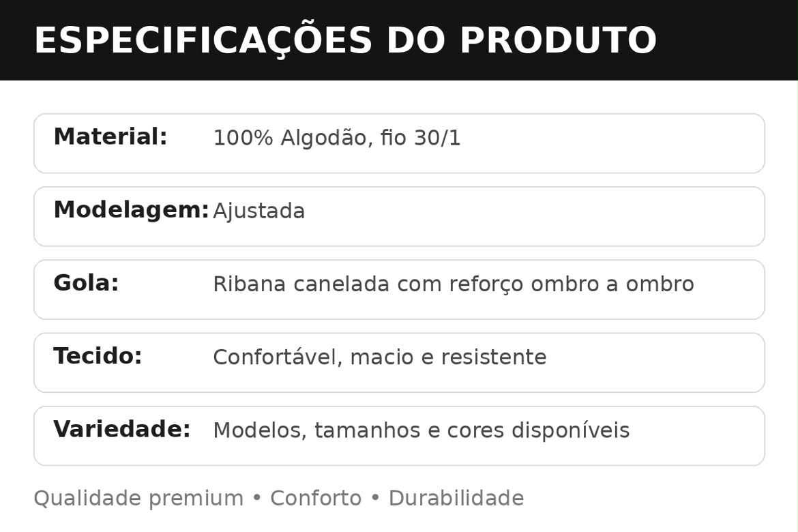This screenshot has width=798, height=532.
Task: Select the Gola label
Action: pyautogui.click(x=86, y=282)
